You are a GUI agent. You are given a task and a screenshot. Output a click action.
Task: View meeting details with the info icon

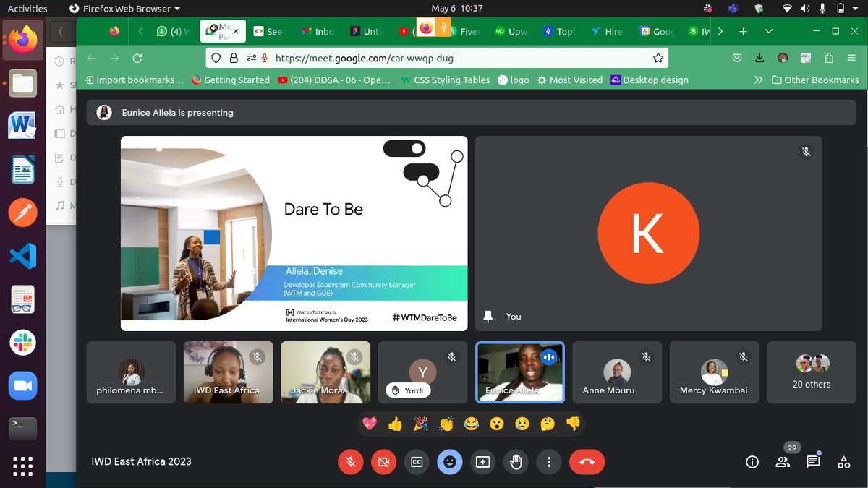(x=752, y=461)
